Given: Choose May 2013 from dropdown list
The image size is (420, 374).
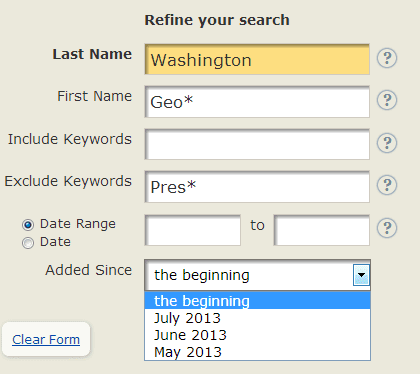Looking at the screenshot, I should (257, 352).
